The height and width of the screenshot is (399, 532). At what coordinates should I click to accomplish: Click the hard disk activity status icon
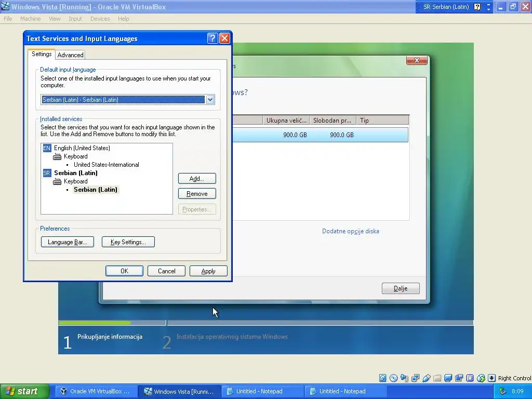pos(383,378)
